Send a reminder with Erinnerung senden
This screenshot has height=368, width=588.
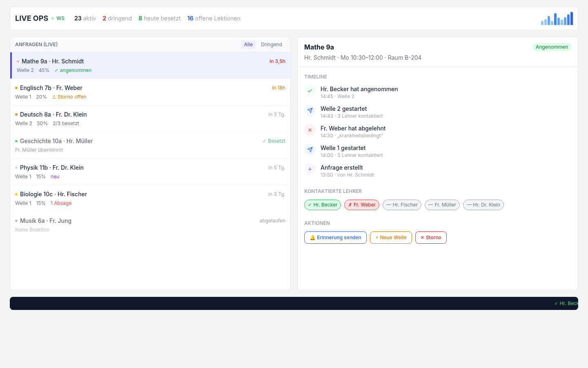[x=335, y=238]
